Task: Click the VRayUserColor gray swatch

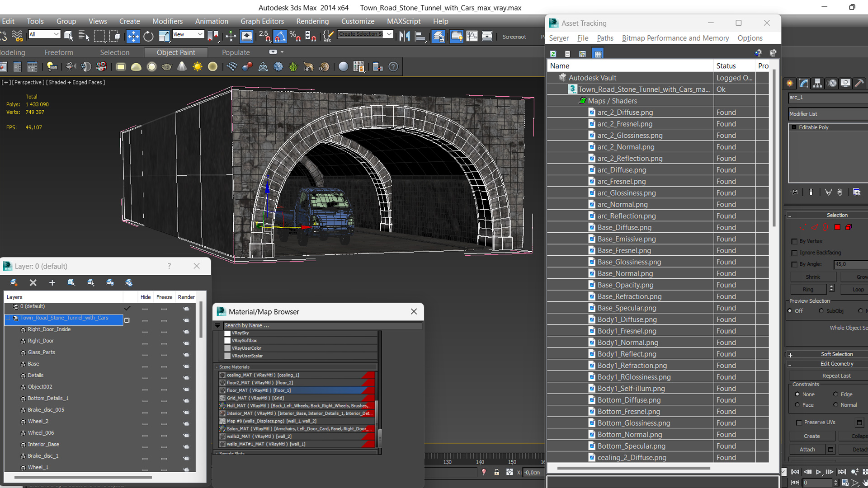Action: click(227, 348)
